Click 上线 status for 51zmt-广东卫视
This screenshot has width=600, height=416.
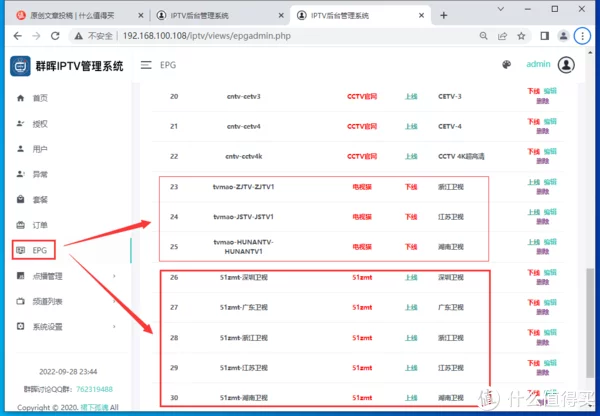411,307
